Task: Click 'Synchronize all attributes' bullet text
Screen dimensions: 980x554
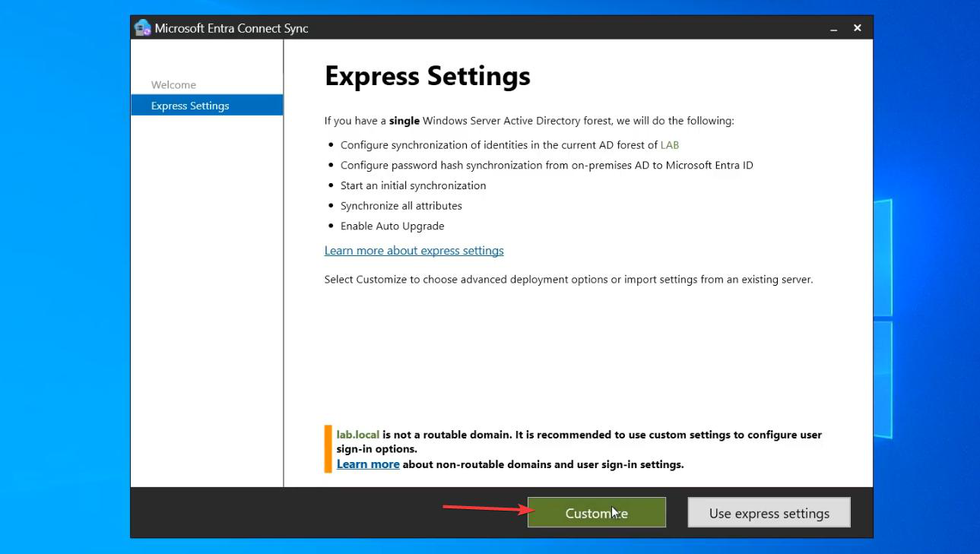Action: pos(401,206)
